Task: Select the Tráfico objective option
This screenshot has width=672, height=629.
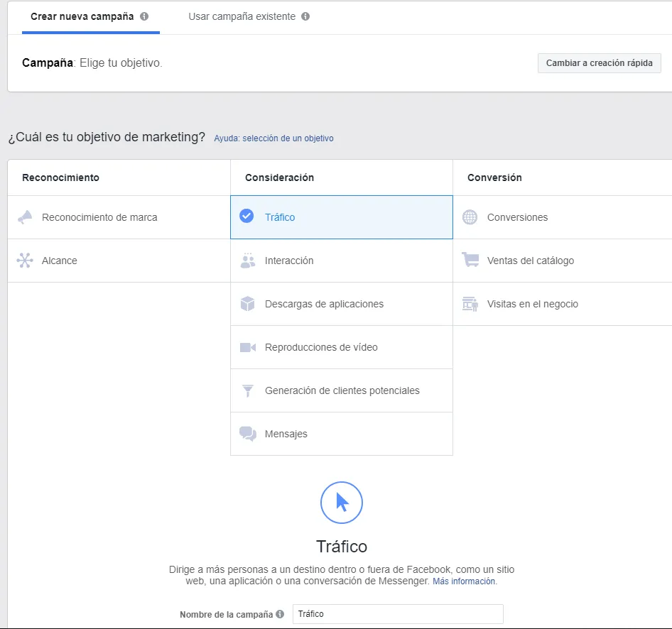Action: 342,217
